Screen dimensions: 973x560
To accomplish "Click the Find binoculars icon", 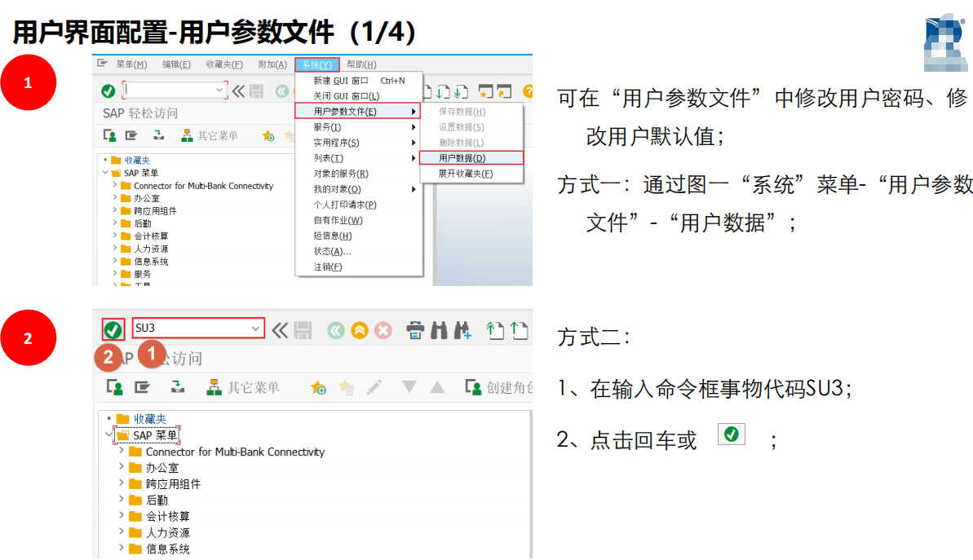I will pos(440,331).
